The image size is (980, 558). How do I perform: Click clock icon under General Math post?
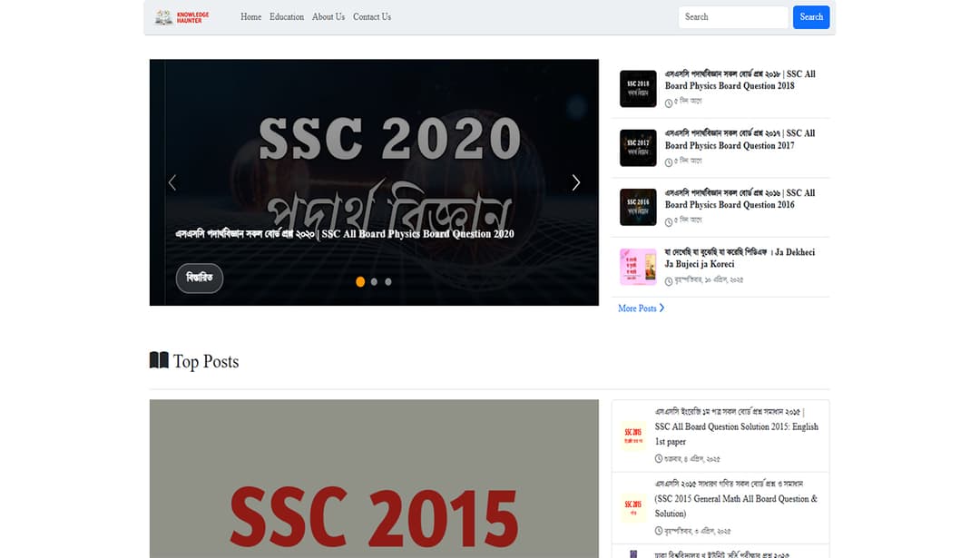(659, 531)
